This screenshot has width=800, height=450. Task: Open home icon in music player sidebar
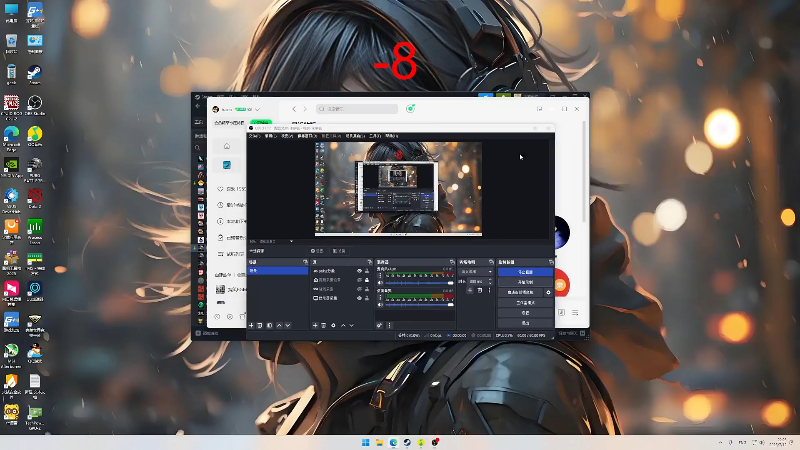(227, 146)
